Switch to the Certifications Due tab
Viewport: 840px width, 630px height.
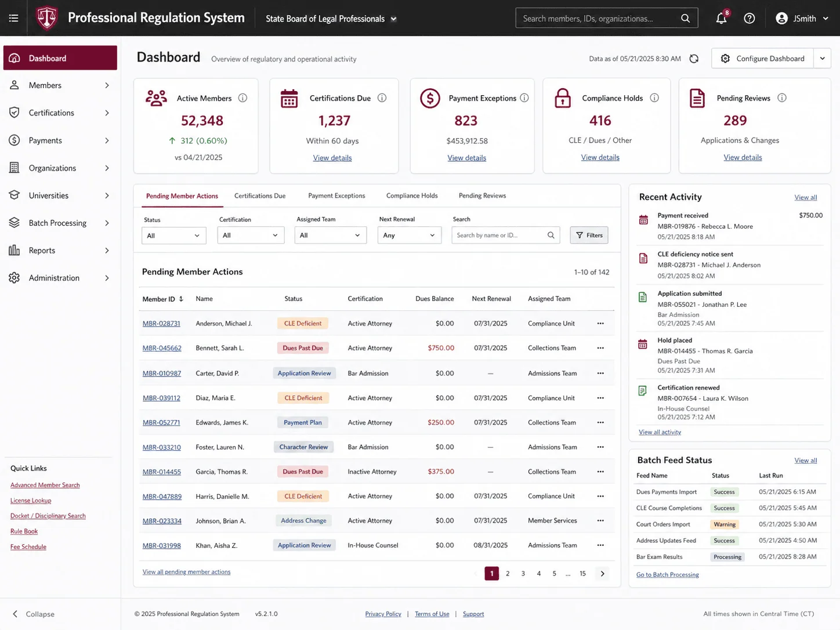[x=260, y=196]
